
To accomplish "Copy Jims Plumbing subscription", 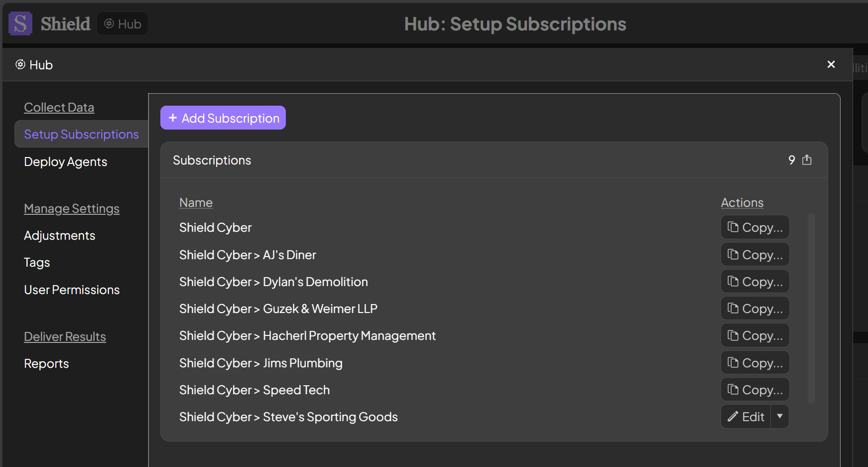I will coord(755,363).
